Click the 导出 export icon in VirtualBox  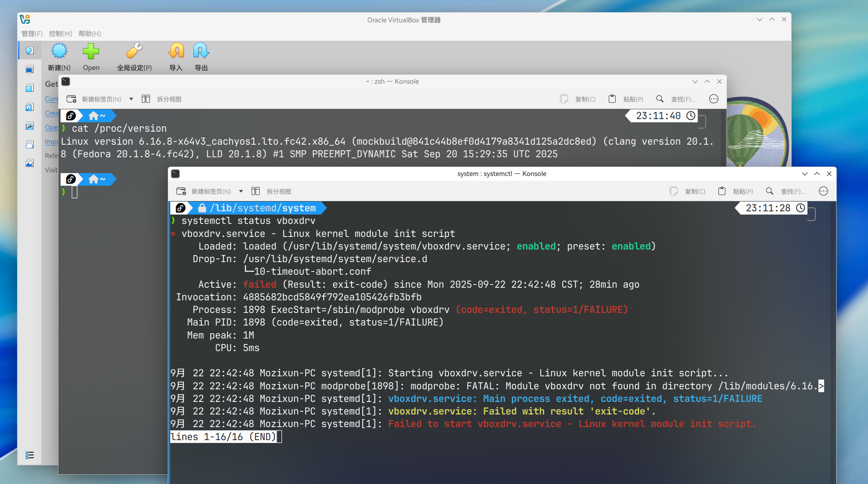pos(201,51)
